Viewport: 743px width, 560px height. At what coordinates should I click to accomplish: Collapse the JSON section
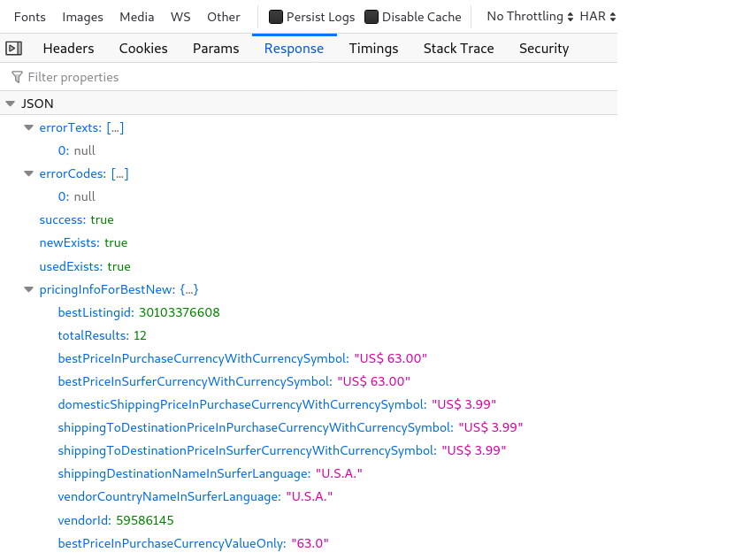click(x=11, y=104)
